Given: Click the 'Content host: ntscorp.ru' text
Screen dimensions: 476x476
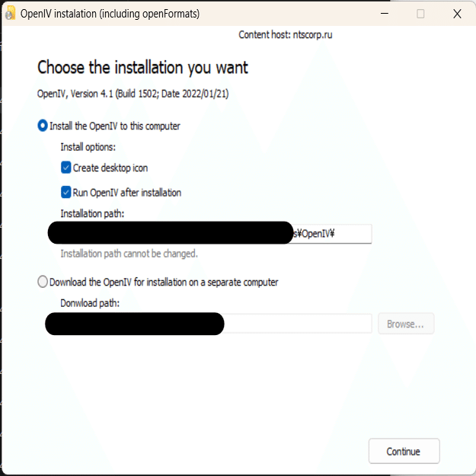Looking at the screenshot, I should 286,35.
